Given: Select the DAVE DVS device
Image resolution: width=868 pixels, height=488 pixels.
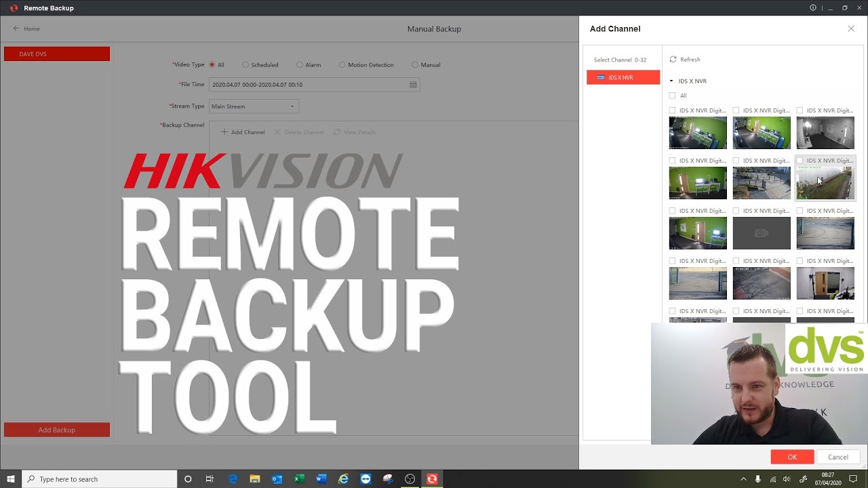Looking at the screenshot, I should [57, 54].
